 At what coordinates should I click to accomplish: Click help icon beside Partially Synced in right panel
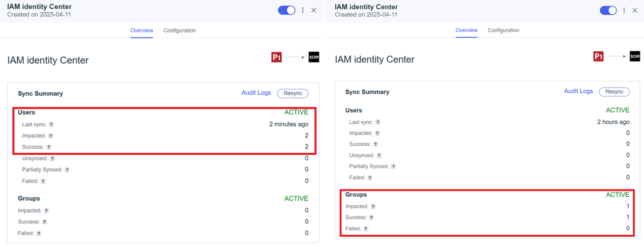click(394, 167)
